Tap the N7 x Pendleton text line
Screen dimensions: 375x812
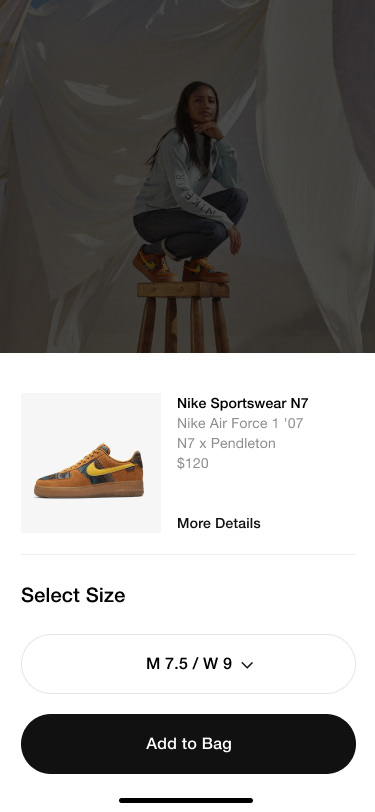[226, 443]
